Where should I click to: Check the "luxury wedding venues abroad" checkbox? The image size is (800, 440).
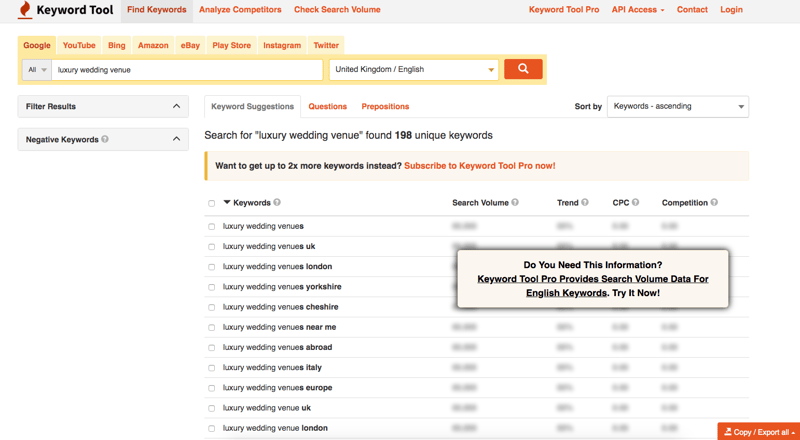tap(212, 348)
